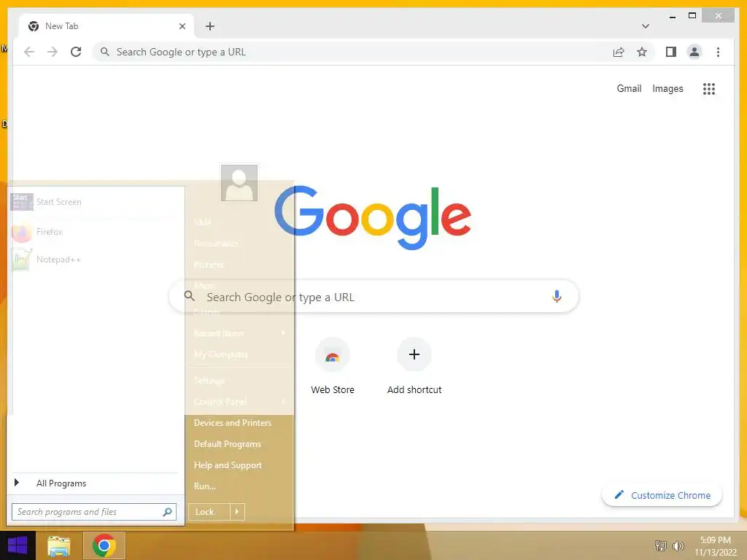This screenshot has width=747, height=560.
Task: Open a new tab with plus button
Action: tap(210, 26)
